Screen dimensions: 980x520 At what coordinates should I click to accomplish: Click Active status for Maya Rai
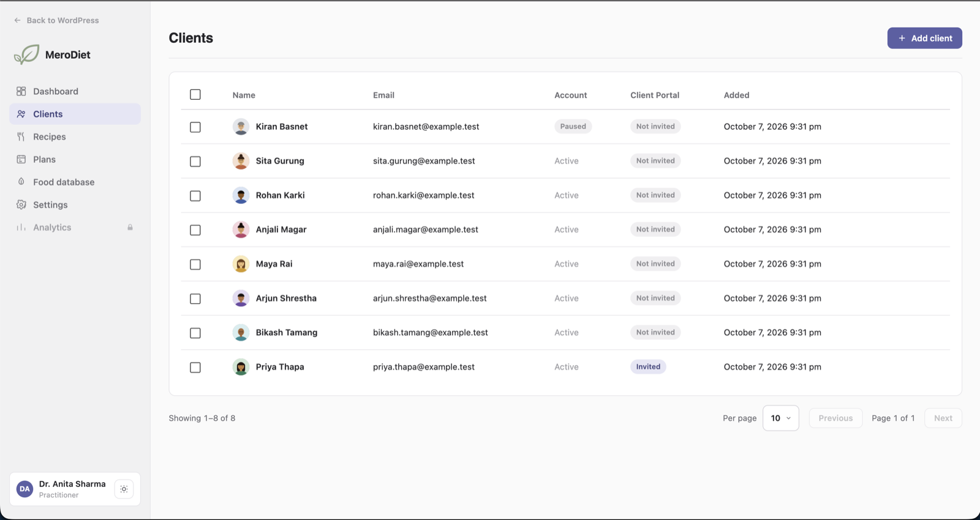(567, 264)
